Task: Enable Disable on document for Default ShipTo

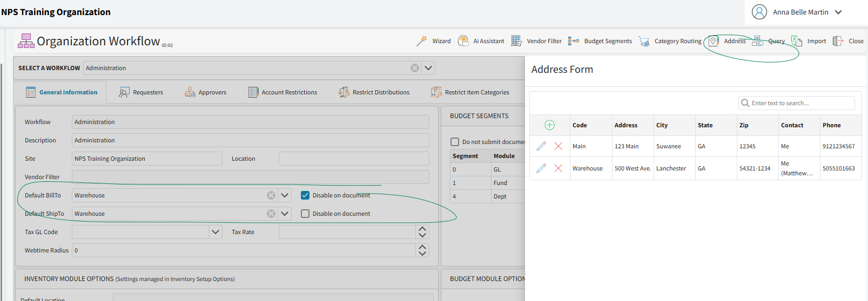Action: pos(305,214)
